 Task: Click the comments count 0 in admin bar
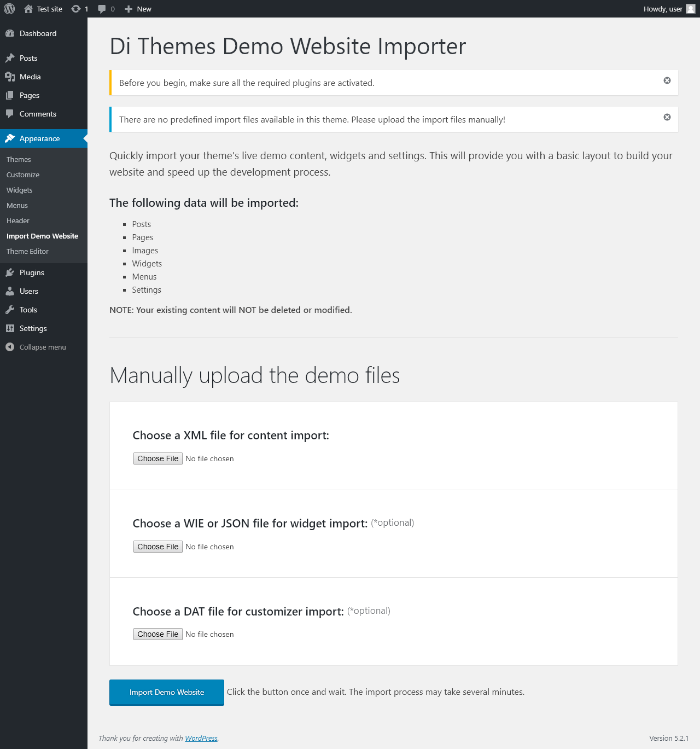[x=113, y=9]
